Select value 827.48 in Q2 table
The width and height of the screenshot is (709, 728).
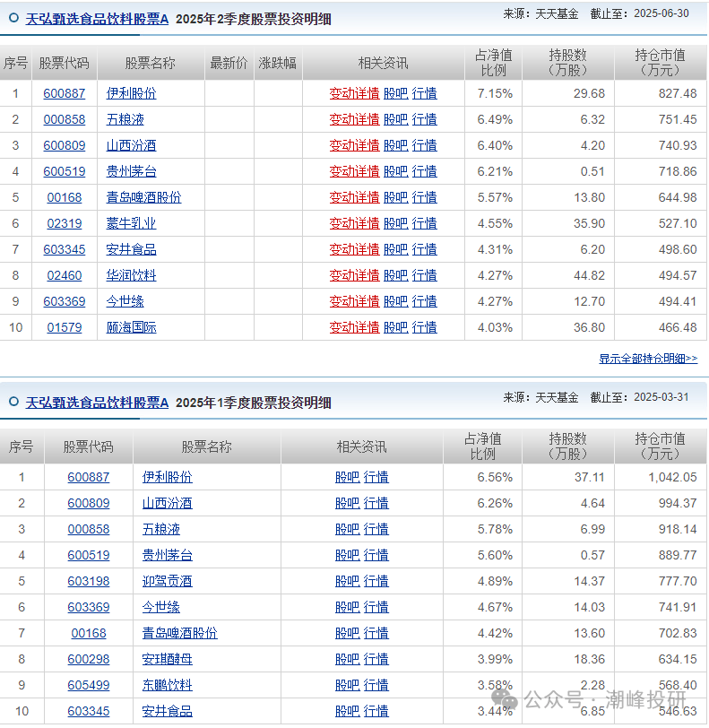point(678,93)
